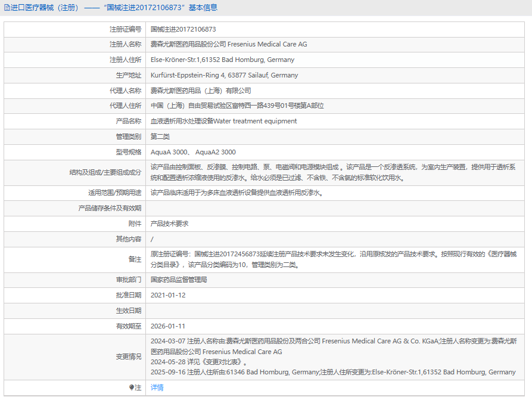Image resolution: width=532 pixels, height=400 pixels.
Task: Click the 产品名称 label
Action: click(x=128, y=121)
